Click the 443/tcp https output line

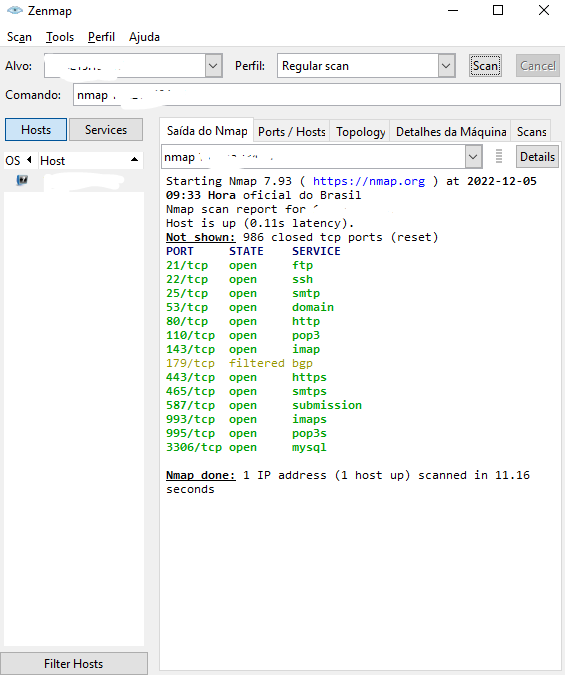coord(246,377)
